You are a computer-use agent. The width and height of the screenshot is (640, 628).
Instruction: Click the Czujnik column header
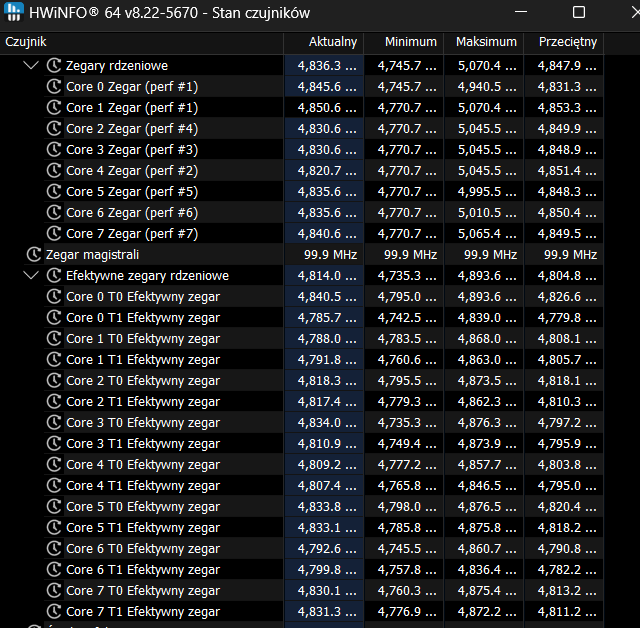click(140, 42)
